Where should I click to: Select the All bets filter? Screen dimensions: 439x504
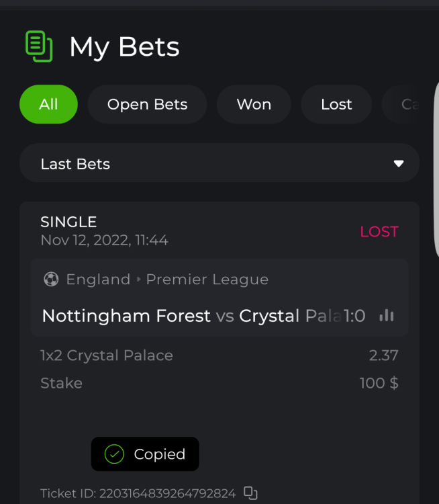pos(48,104)
